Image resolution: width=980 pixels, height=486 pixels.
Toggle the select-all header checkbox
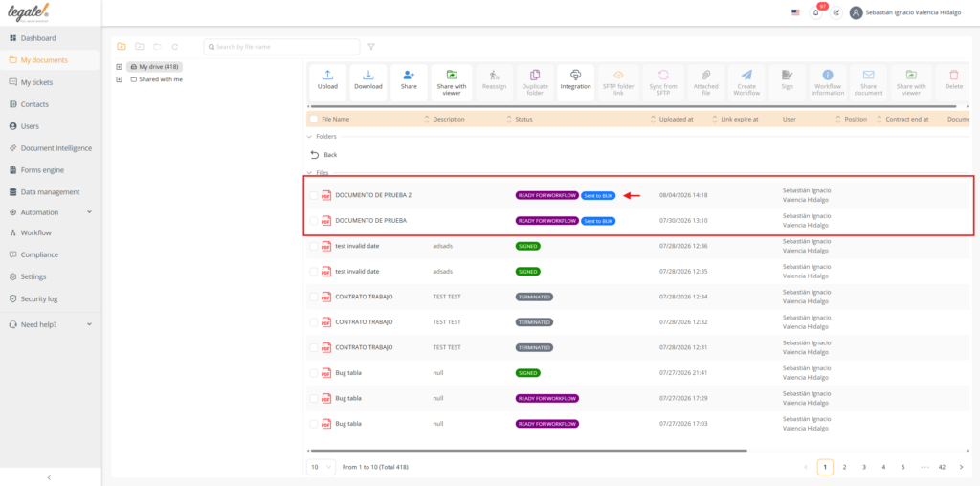pyautogui.click(x=314, y=119)
